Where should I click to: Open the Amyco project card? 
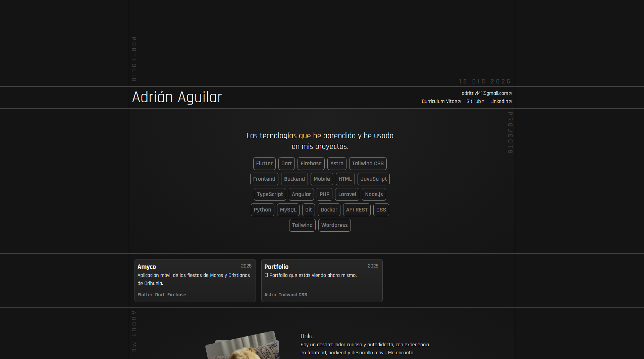click(195, 281)
